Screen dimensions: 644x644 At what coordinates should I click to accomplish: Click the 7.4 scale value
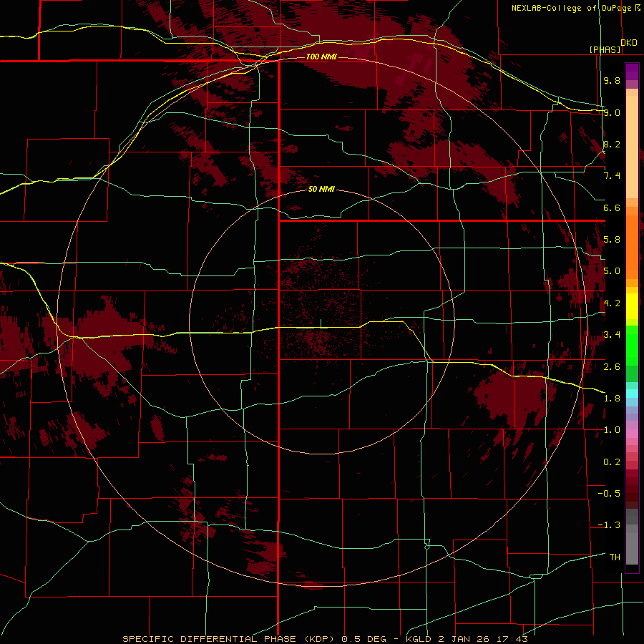click(612, 176)
